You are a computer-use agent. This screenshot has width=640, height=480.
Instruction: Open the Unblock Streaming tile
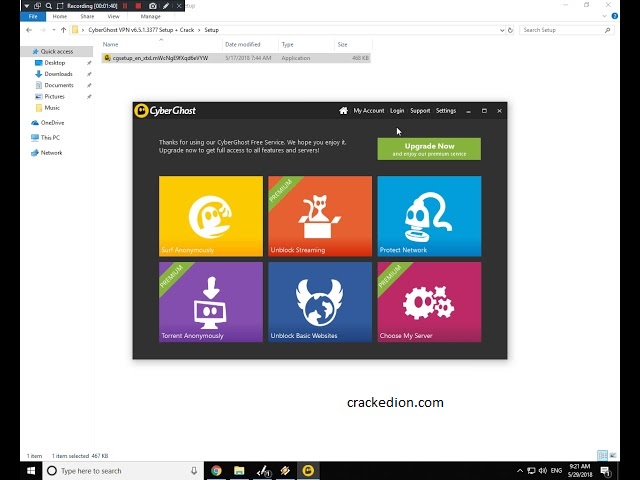tap(320, 216)
